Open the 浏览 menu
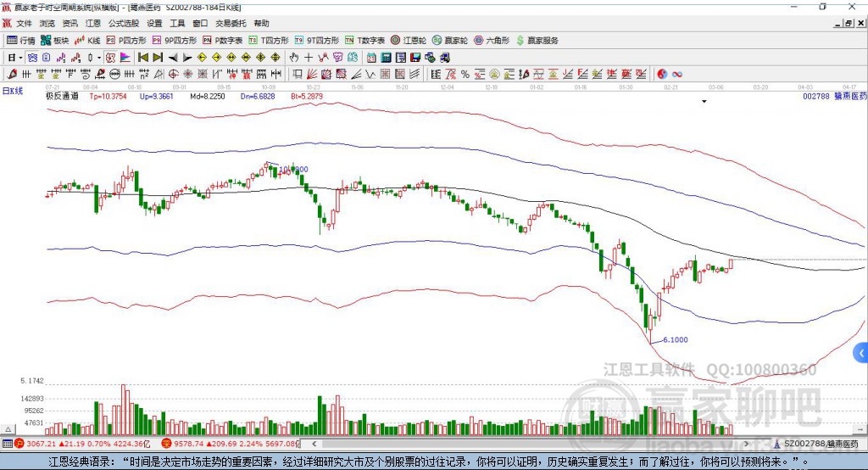 pos(47,23)
